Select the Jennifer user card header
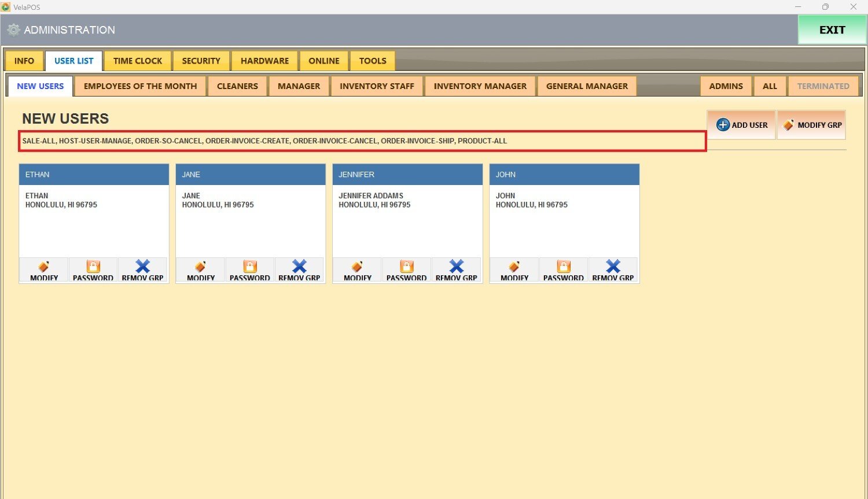 click(407, 175)
